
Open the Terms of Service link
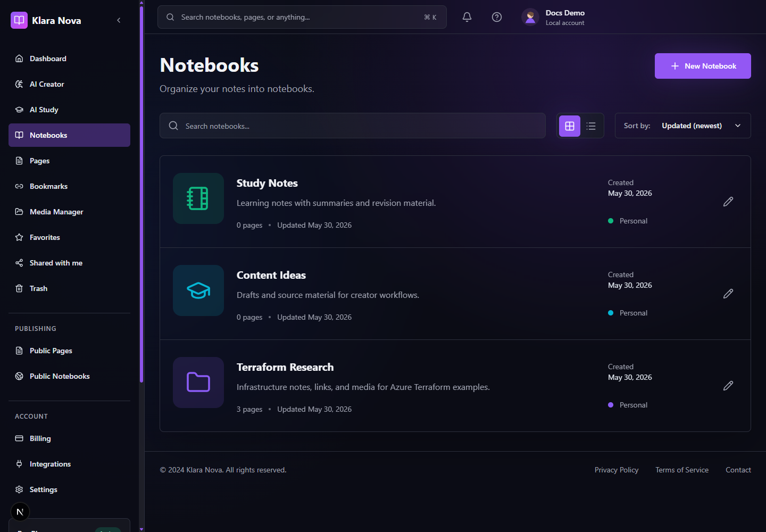(682, 470)
